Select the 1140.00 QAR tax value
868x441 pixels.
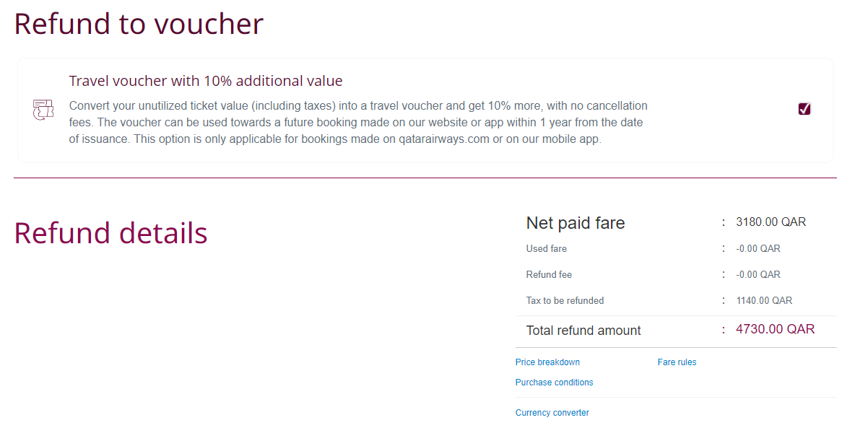pos(764,301)
